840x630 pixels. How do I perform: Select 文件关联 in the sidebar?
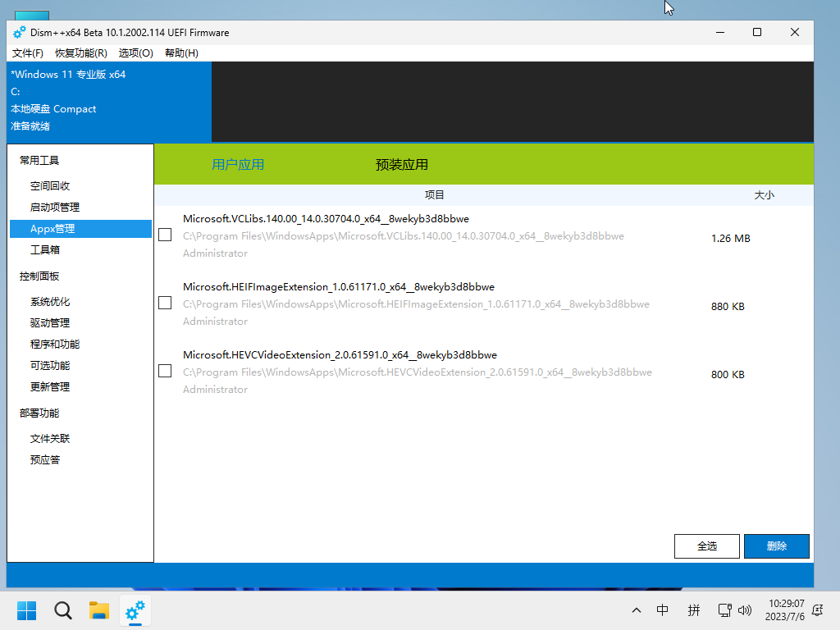80,439
